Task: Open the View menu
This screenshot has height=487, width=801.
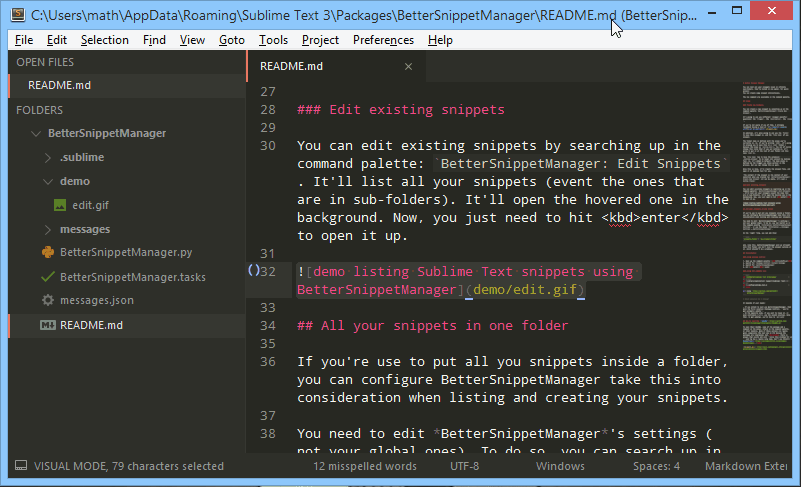Action: (192, 40)
